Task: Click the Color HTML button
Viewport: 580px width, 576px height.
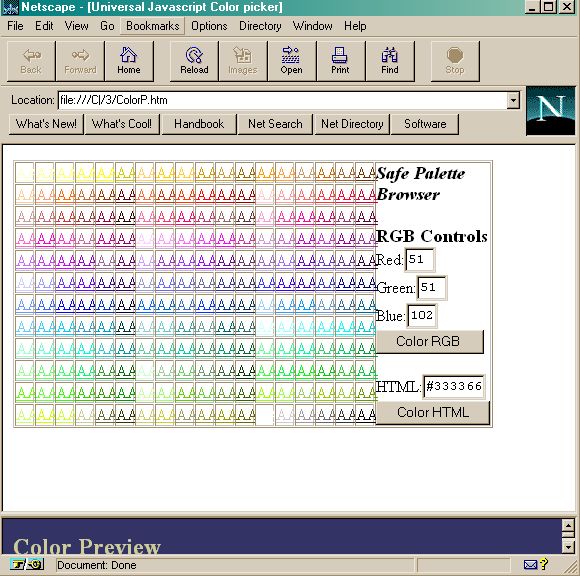Action: (x=433, y=412)
